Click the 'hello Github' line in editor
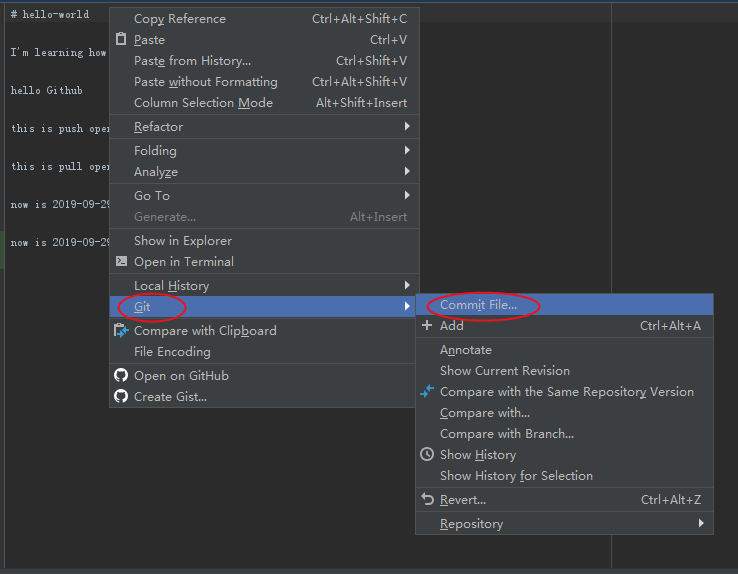 pos(47,90)
